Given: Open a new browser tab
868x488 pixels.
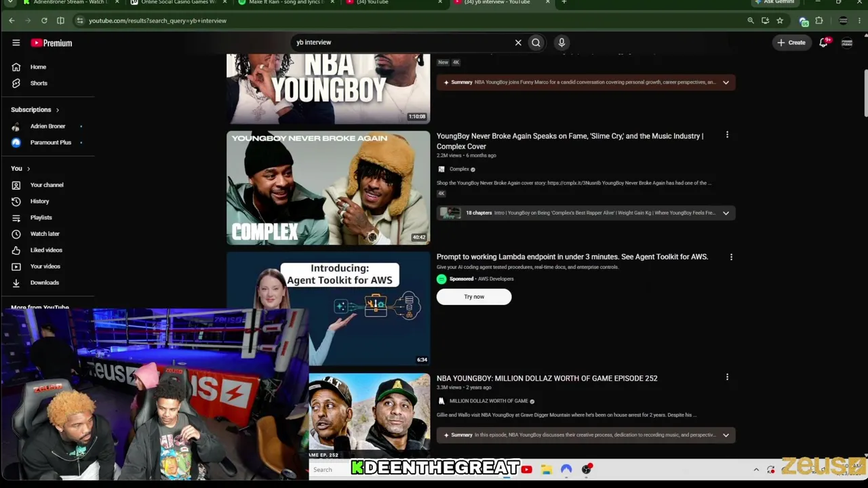Looking at the screenshot, I should tap(564, 3).
